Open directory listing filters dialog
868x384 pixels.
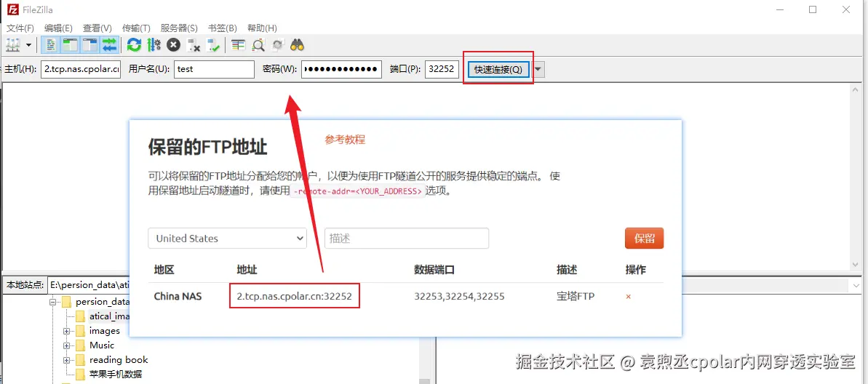pyautogui.click(x=238, y=45)
